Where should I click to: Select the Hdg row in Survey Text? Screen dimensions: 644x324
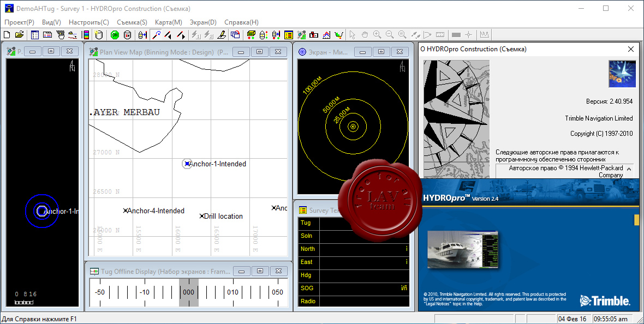pyautogui.click(x=354, y=275)
